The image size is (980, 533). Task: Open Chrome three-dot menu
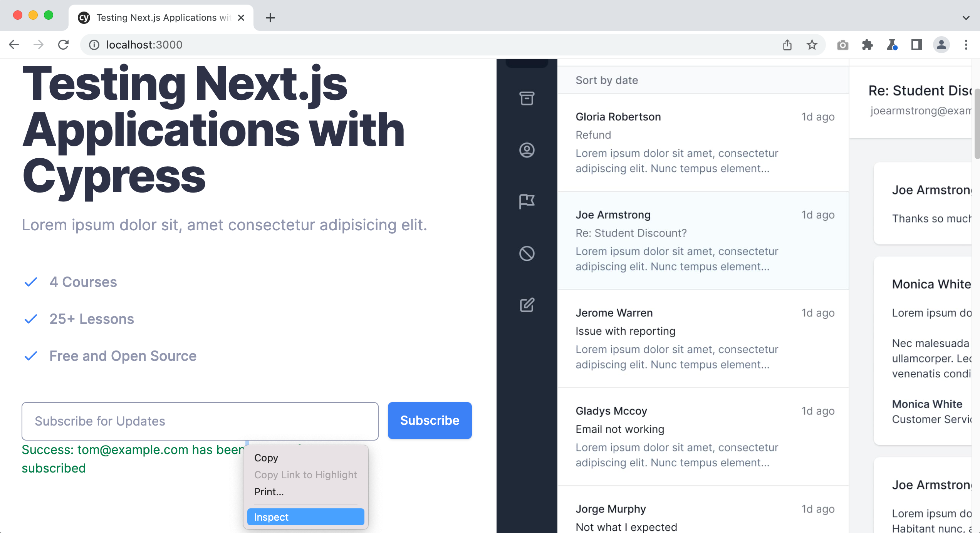966,45
